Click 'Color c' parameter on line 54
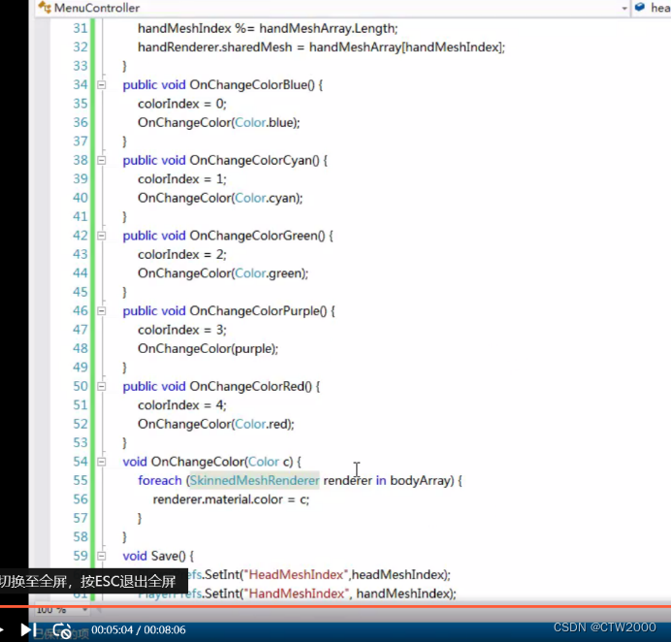 pos(270,462)
